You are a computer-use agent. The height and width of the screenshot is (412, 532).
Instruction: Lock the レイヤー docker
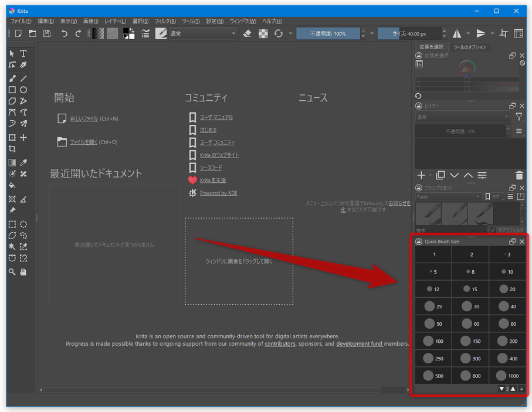point(419,106)
